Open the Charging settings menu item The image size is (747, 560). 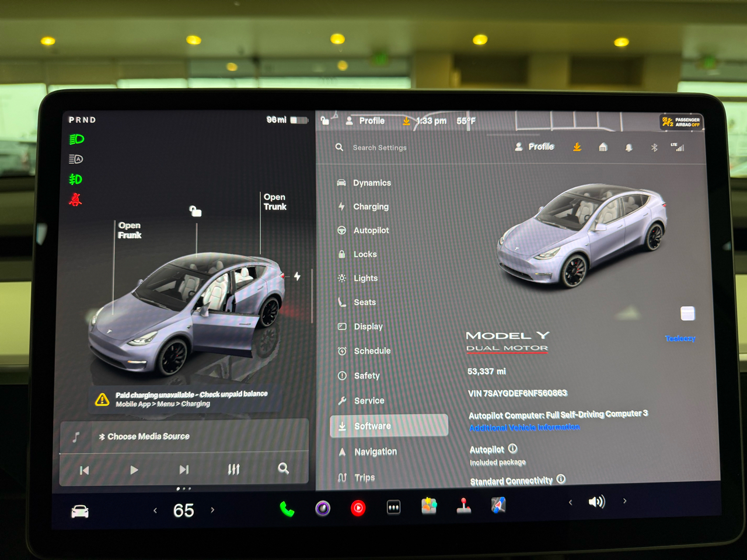tap(371, 206)
